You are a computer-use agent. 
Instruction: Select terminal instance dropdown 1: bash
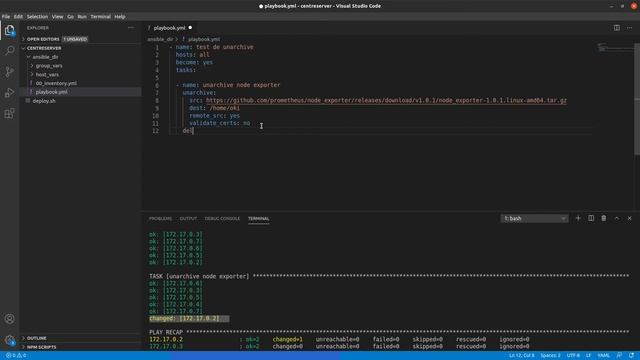click(534, 218)
